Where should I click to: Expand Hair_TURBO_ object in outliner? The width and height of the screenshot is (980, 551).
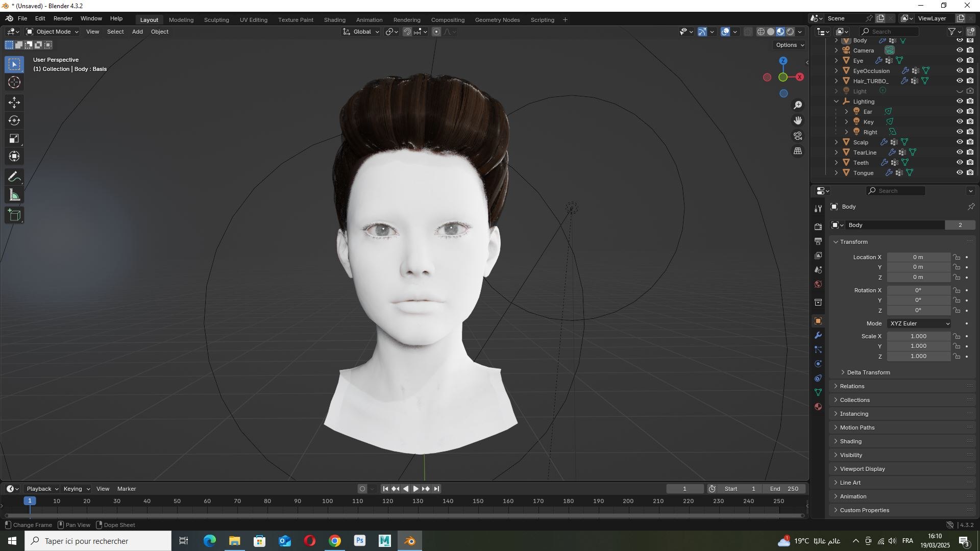click(x=836, y=81)
